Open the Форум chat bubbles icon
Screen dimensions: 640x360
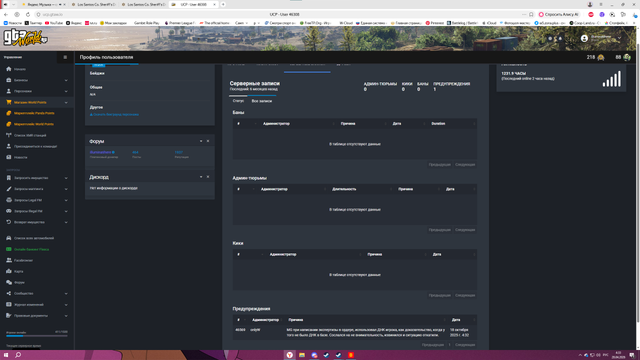(x=9, y=282)
